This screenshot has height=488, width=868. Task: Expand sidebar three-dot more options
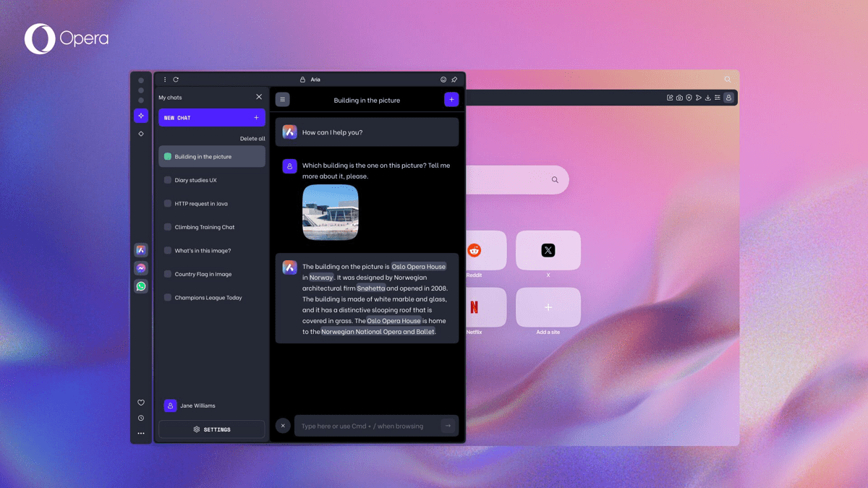point(141,434)
